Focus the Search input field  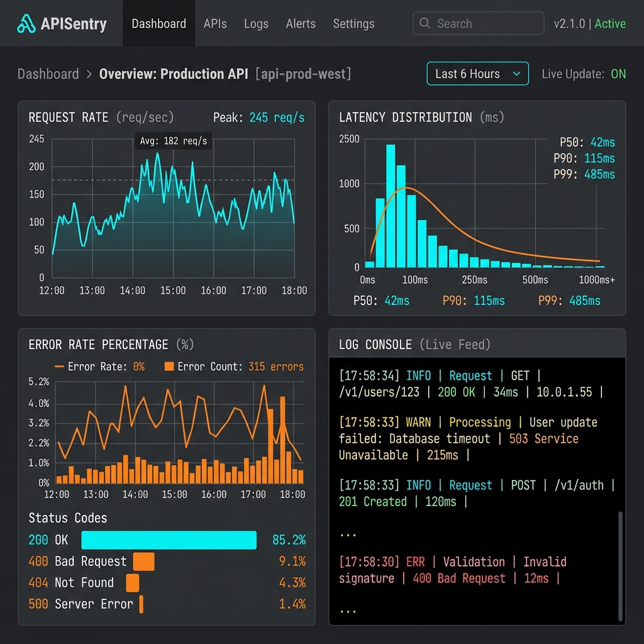click(x=479, y=23)
